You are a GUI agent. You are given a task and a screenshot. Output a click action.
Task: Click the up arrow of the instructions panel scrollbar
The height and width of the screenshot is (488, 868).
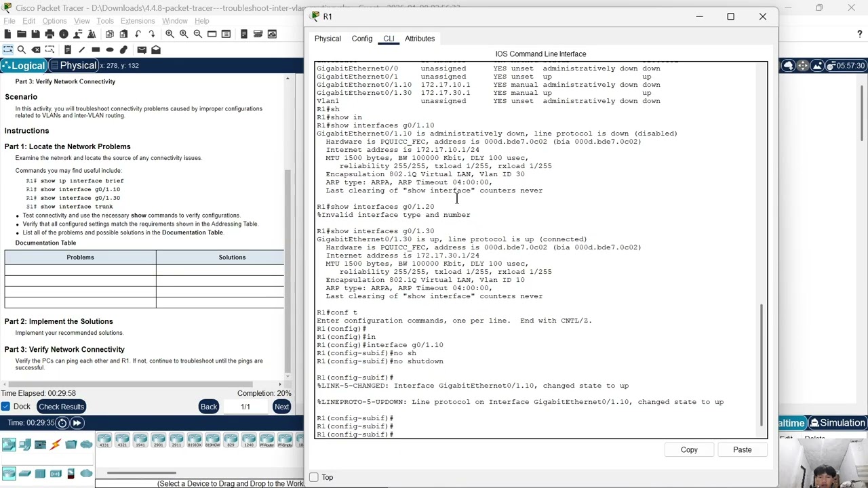(288, 79)
